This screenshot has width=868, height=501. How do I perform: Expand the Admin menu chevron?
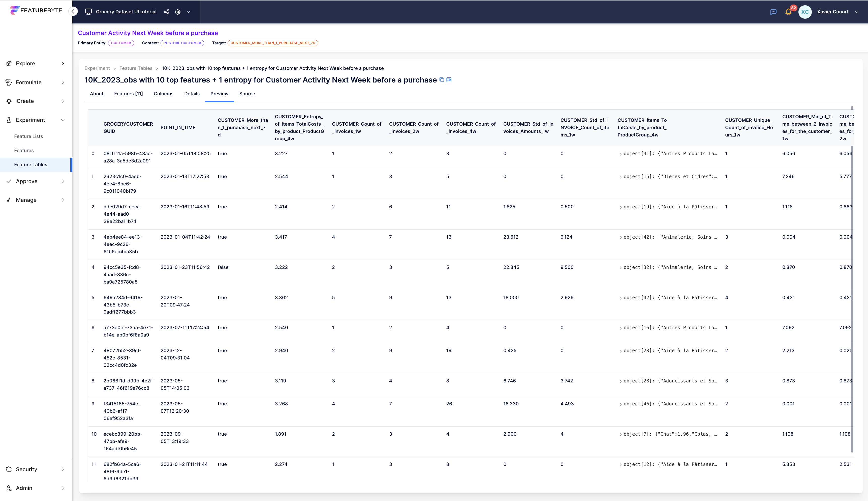pyautogui.click(x=63, y=488)
